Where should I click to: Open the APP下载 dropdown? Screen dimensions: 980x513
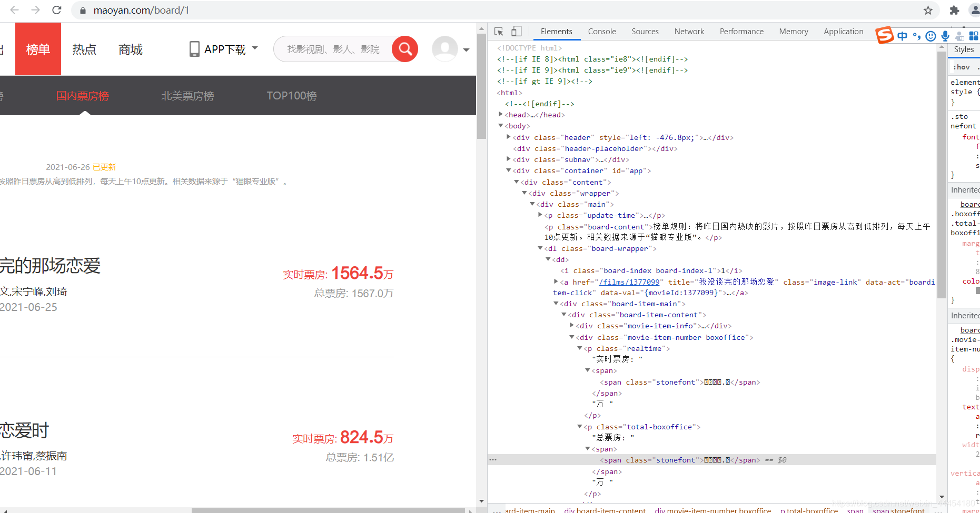point(224,49)
